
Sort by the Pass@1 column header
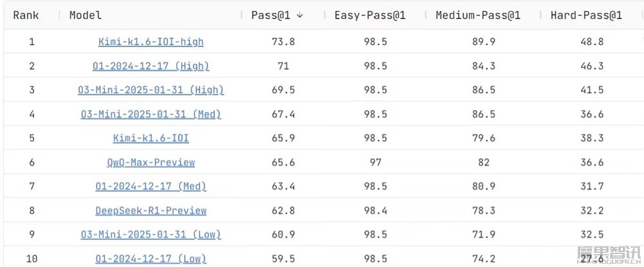[x=270, y=15]
